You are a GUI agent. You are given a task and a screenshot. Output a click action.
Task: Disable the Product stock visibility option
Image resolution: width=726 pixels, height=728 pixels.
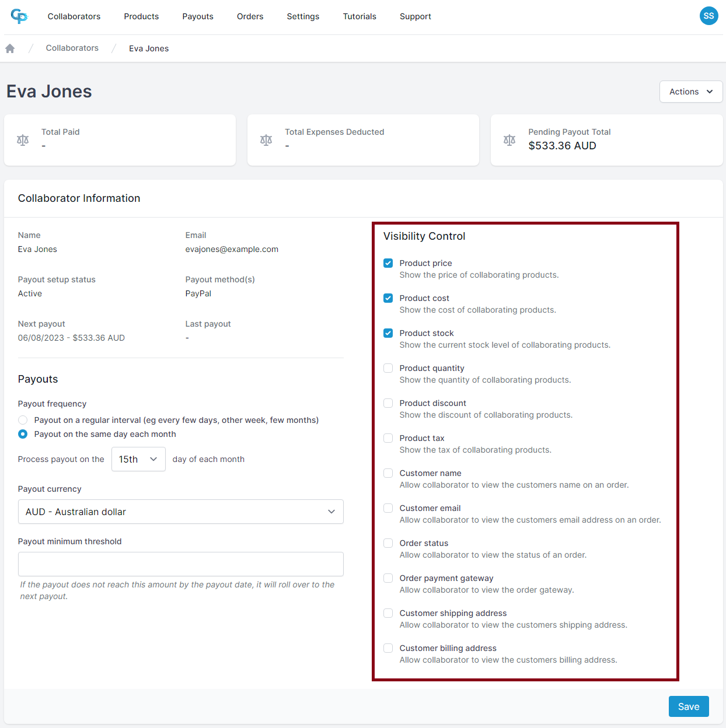pos(388,333)
